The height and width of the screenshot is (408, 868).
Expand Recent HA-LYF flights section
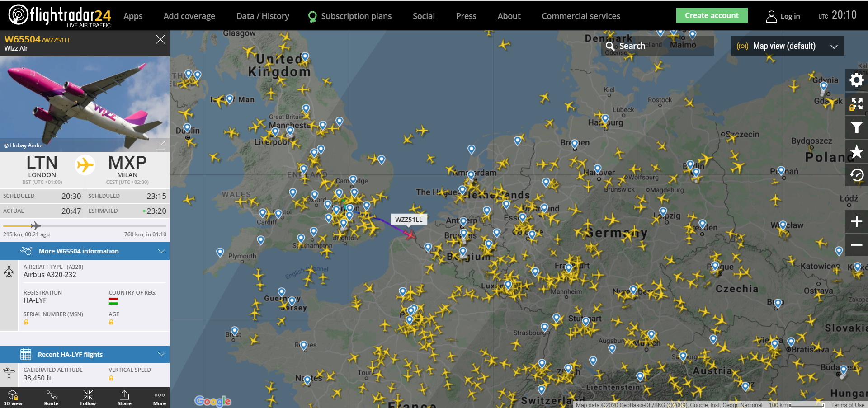coord(85,355)
